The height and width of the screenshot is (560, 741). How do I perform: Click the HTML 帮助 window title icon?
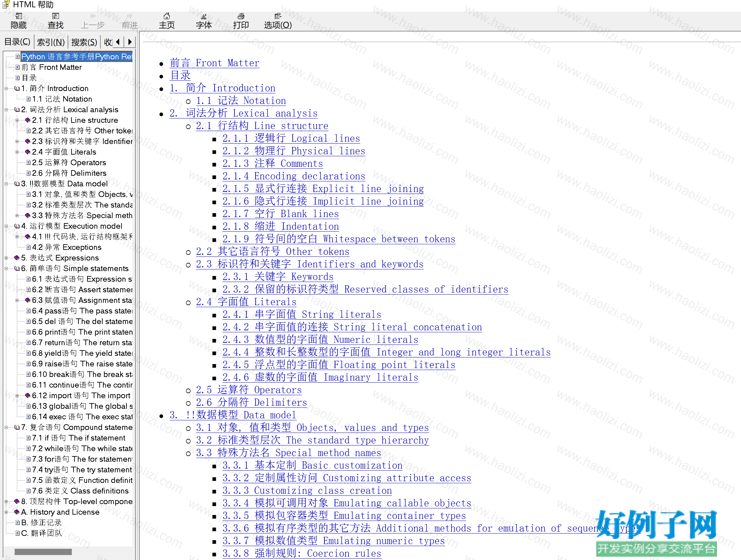click(x=6, y=4)
